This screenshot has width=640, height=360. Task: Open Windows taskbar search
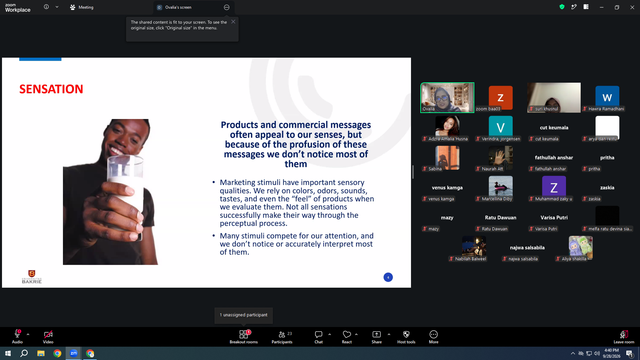coord(24,353)
